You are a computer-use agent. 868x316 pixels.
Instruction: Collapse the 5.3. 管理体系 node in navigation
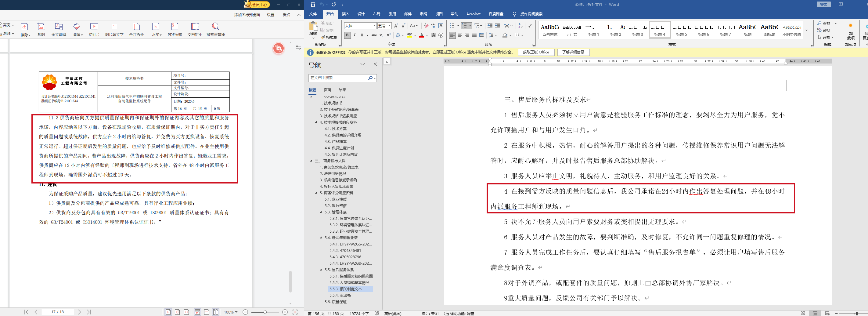click(321, 212)
